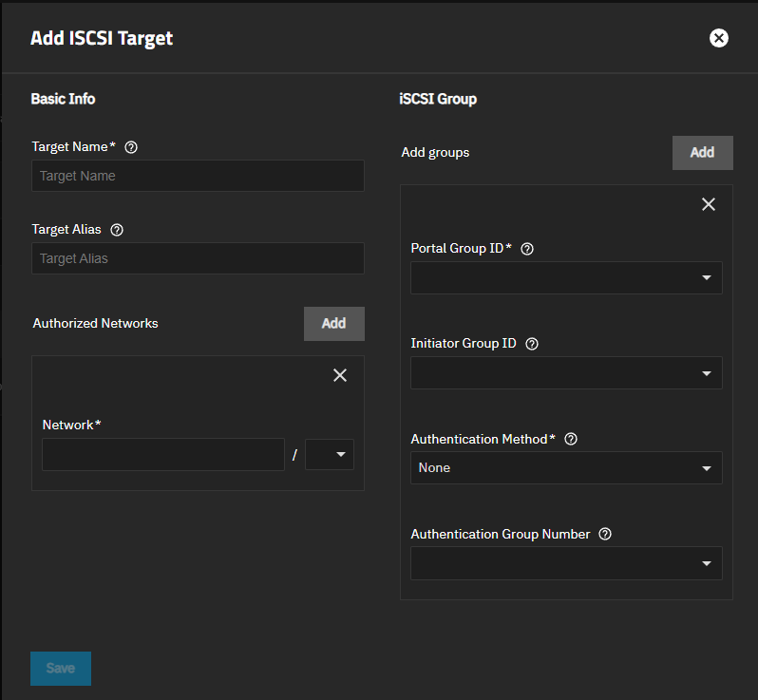
Task: Open the Initiator Group ID dropdown
Action: coord(566,373)
